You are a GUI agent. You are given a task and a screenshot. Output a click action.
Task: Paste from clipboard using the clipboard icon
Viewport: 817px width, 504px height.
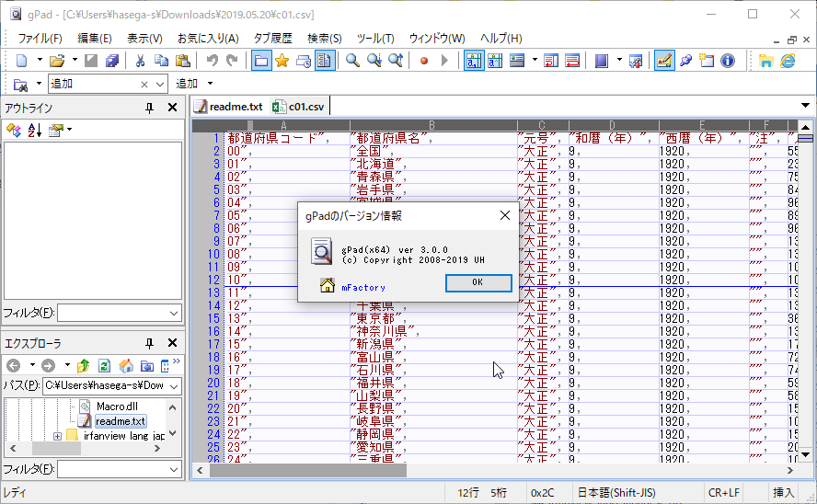point(182,61)
